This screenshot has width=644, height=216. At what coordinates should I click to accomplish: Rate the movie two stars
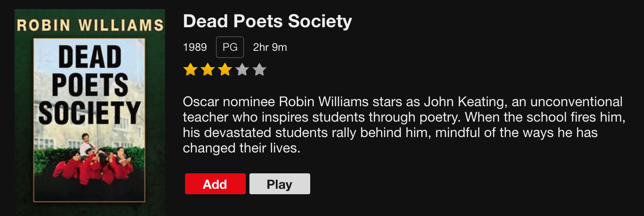(x=208, y=70)
